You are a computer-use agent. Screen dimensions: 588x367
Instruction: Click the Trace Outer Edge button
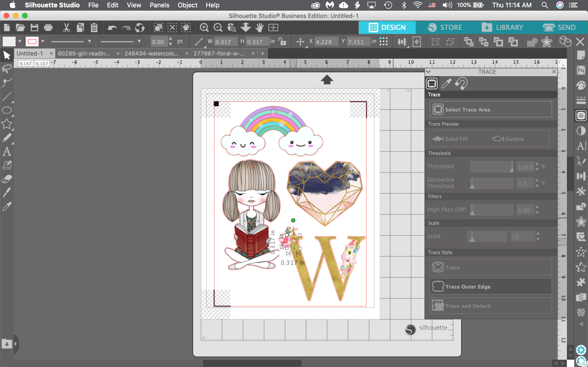491,287
